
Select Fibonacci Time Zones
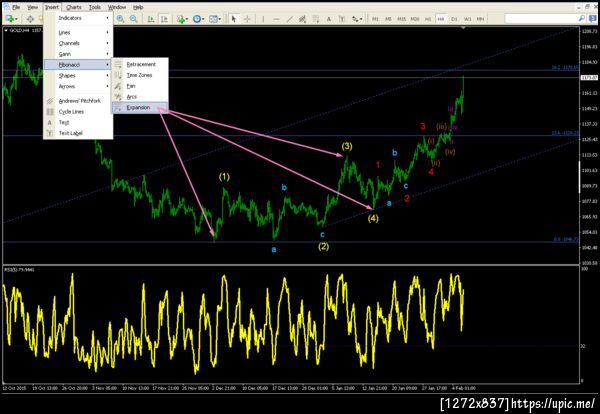click(140, 75)
